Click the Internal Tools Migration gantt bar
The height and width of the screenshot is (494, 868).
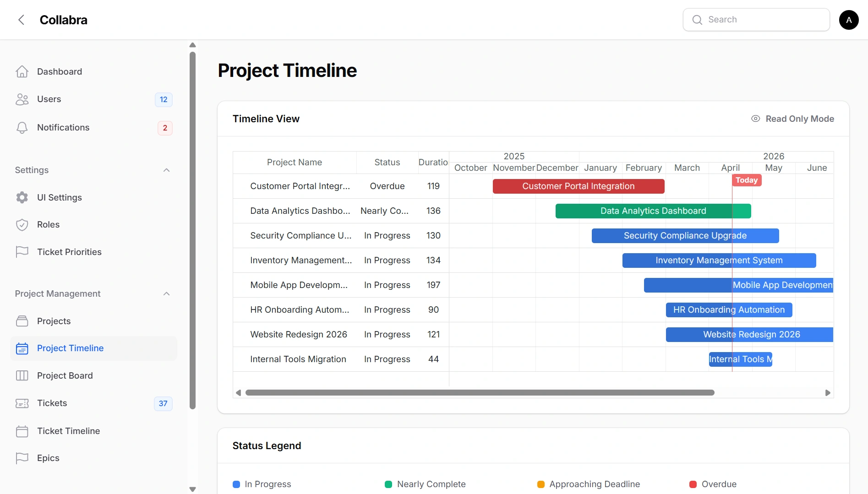click(x=740, y=359)
